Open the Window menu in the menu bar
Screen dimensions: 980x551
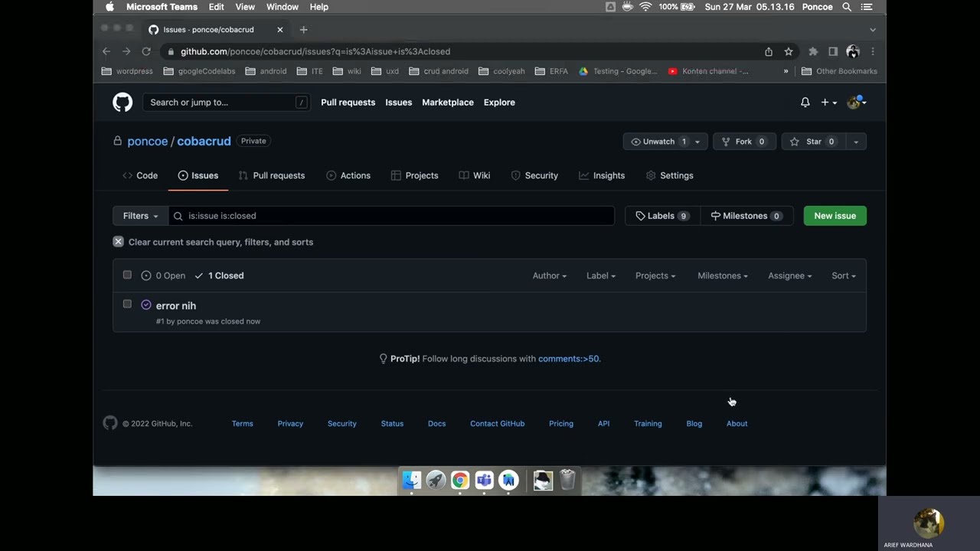point(283,7)
